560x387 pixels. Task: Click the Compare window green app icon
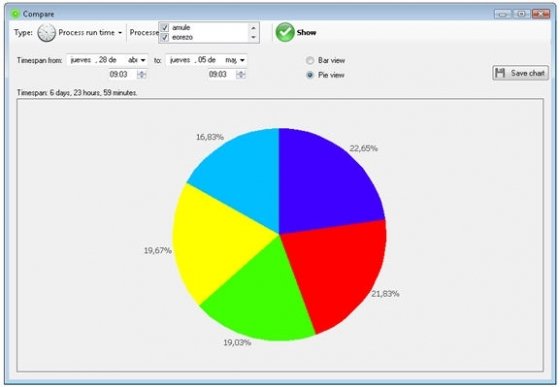15,14
